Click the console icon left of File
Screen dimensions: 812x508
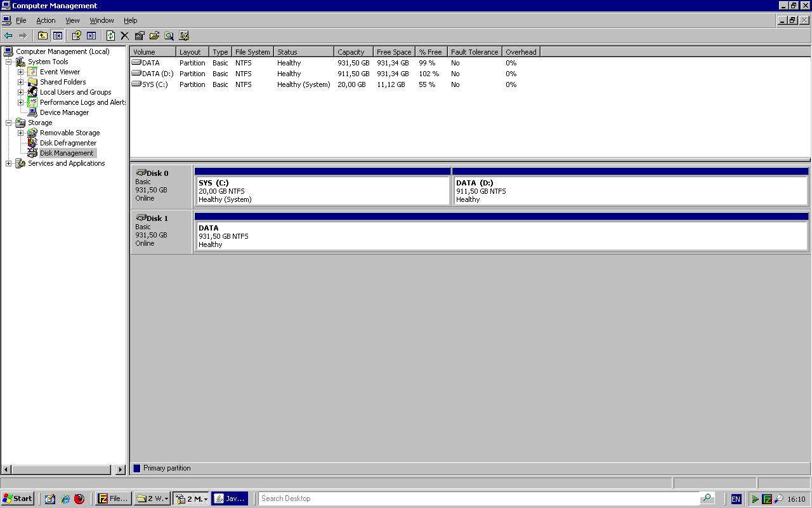(6, 20)
